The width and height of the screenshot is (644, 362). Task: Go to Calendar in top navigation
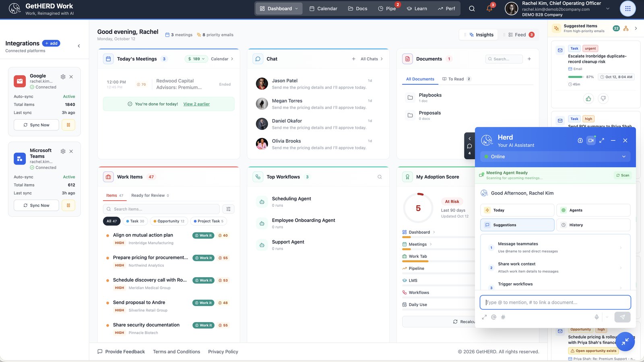click(323, 8)
